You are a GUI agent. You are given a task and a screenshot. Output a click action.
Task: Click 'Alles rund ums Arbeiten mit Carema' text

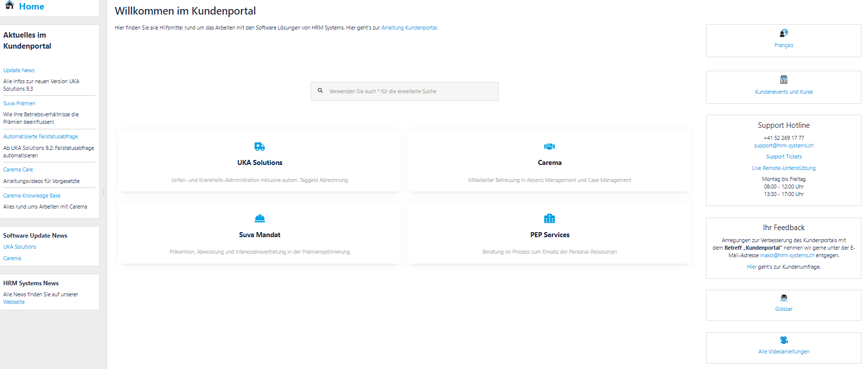(x=45, y=207)
